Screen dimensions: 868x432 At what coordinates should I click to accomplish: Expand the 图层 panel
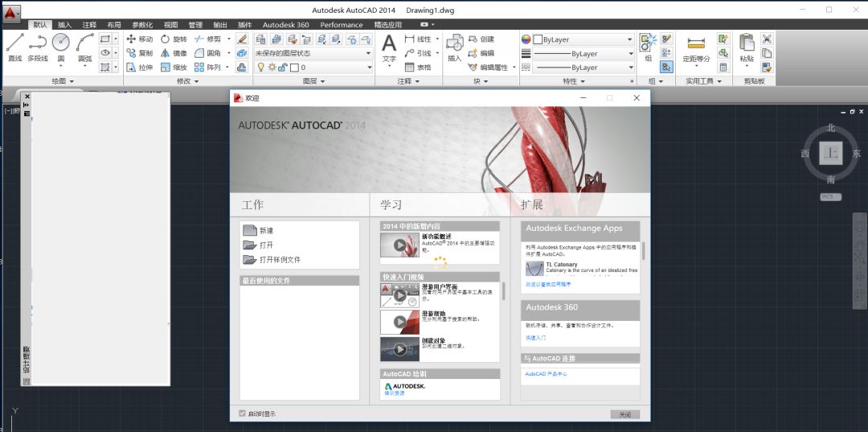[314, 81]
